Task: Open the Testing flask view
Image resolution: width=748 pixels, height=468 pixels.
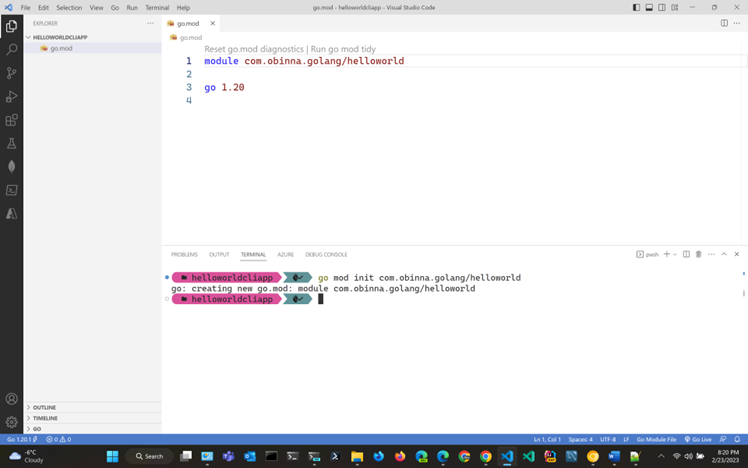Action: [x=11, y=143]
